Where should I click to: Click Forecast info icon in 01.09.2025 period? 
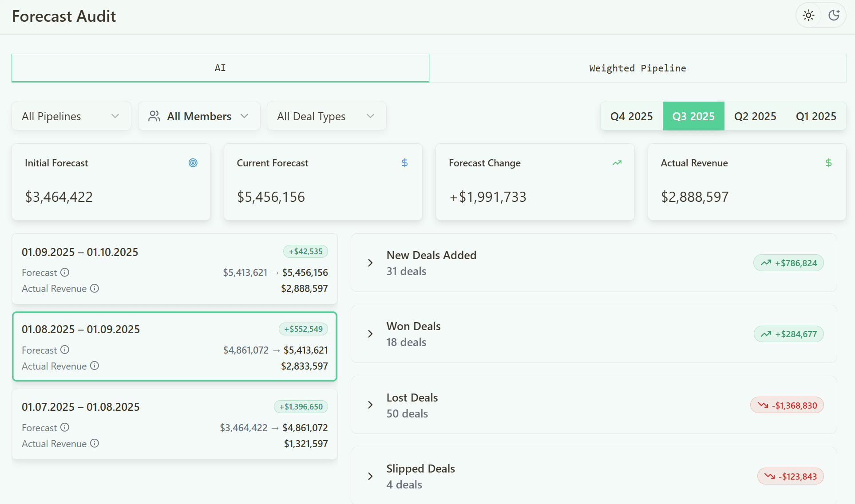[65, 272]
